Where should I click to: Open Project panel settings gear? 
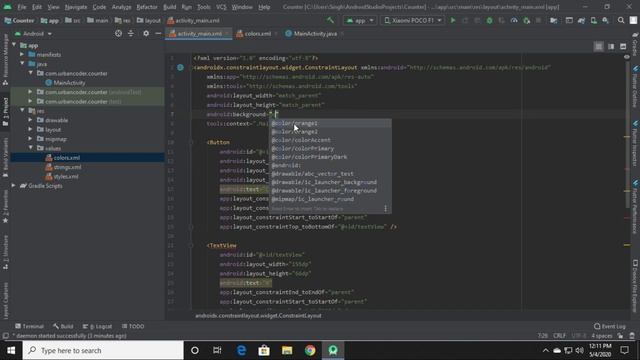(146, 33)
